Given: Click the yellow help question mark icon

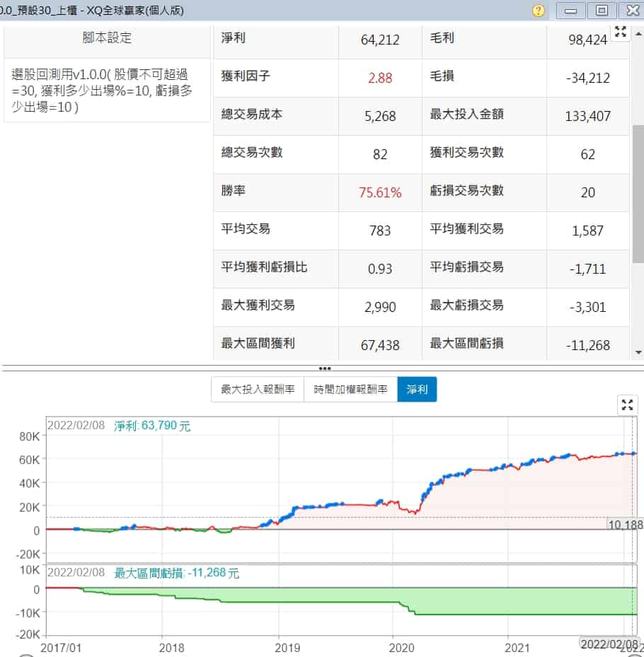Looking at the screenshot, I should coord(539,11).
